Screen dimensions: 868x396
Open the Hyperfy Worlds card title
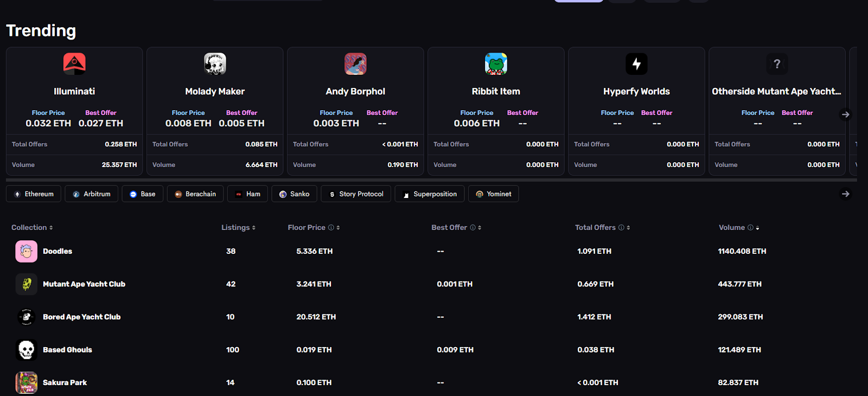click(x=636, y=92)
